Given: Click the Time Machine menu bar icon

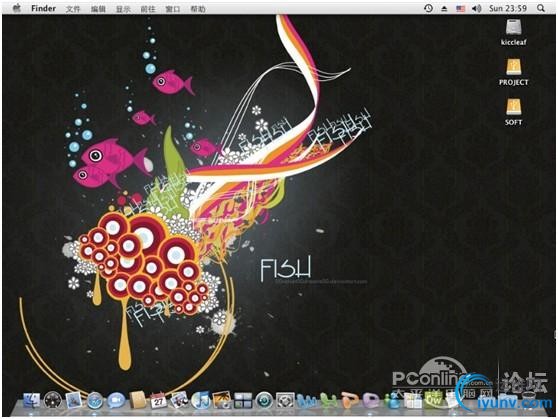Looking at the screenshot, I should coord(428,8).
